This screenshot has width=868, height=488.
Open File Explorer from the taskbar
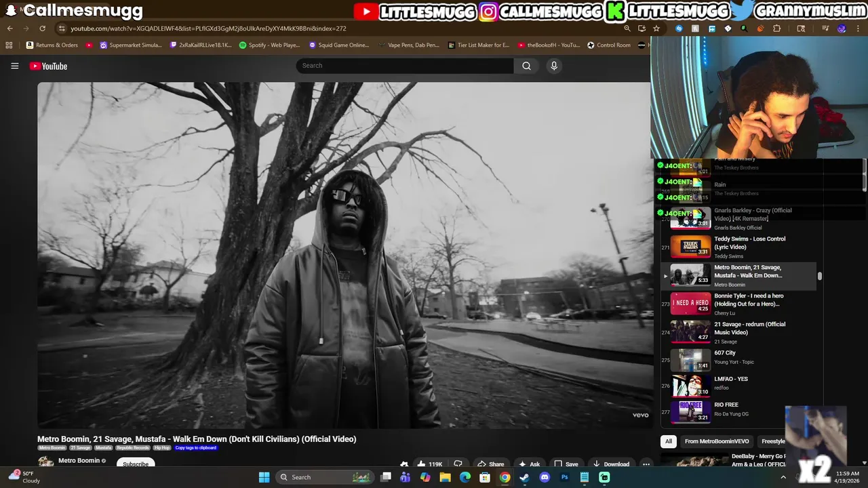click(445, 477)
